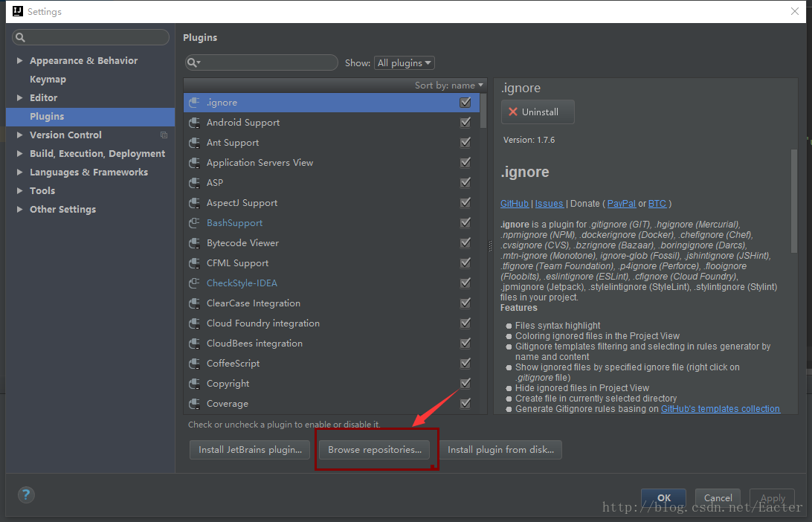Click the Cancel button
The image size is (812, 522).
coord(718,497)
